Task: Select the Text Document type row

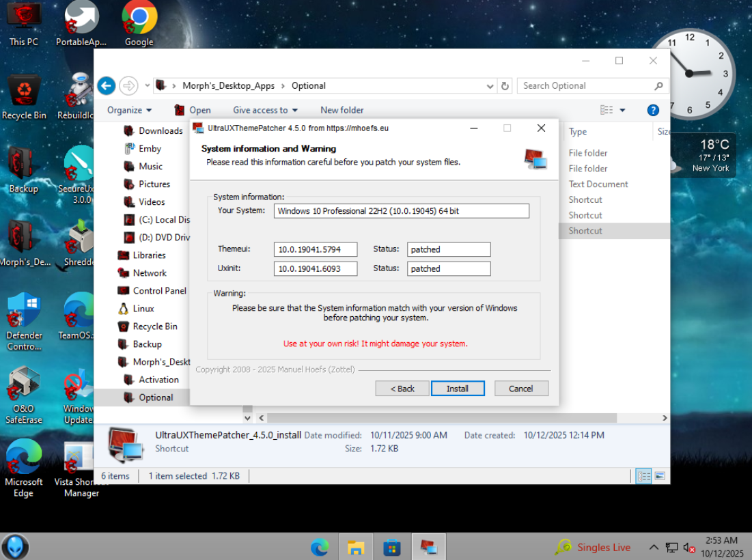Action: point(598,184)
